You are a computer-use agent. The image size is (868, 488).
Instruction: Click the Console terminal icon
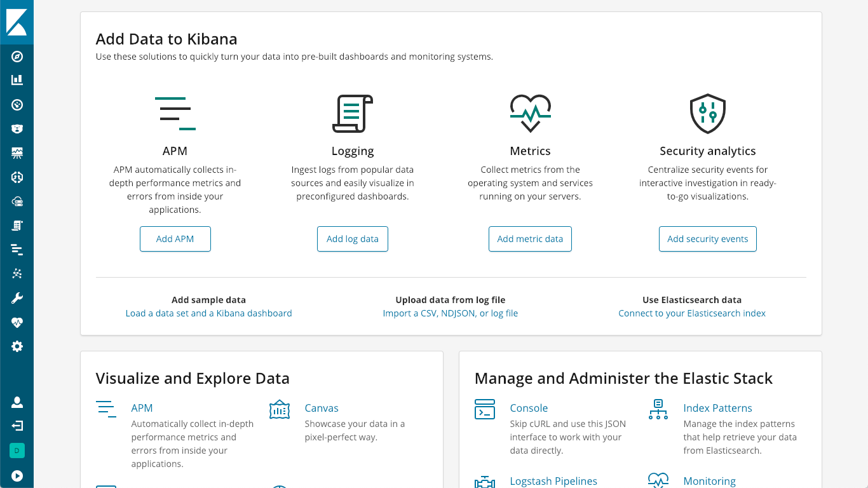pos(485,409)
